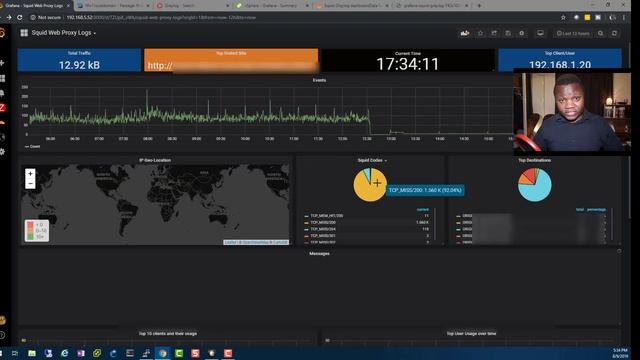640x360 pixels.
Task: Click the Top Destinations pie chart
Action: click(x=535, y=185)
